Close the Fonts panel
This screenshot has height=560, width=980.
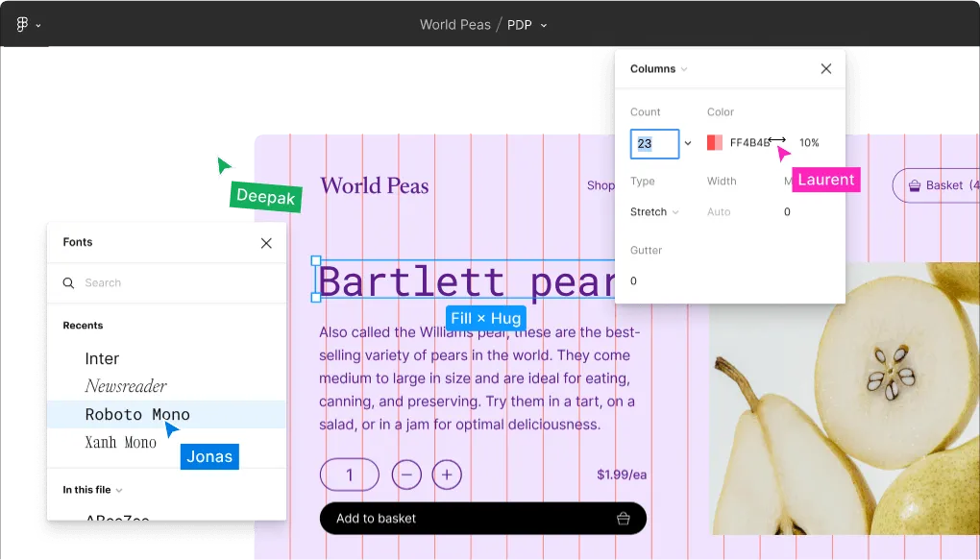pyautogui.click(x=266, y=243)
